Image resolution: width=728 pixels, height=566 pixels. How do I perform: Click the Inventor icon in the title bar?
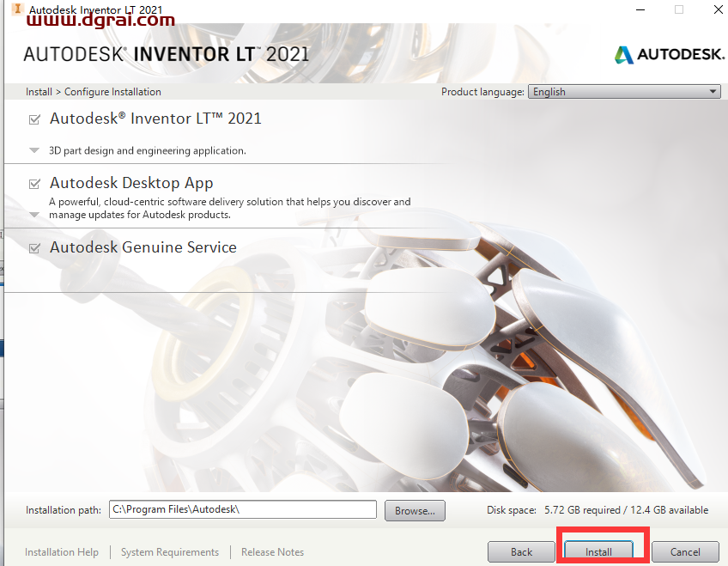point(15,9)
